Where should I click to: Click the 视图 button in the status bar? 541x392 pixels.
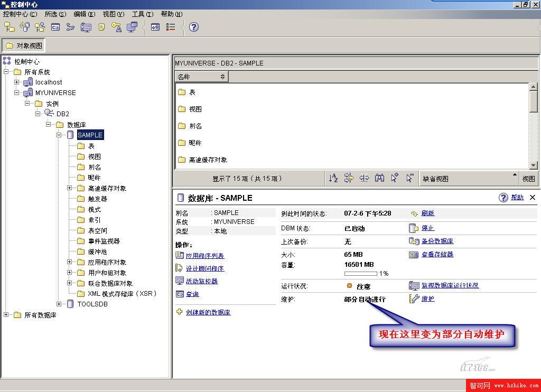[x=528, y=179]
